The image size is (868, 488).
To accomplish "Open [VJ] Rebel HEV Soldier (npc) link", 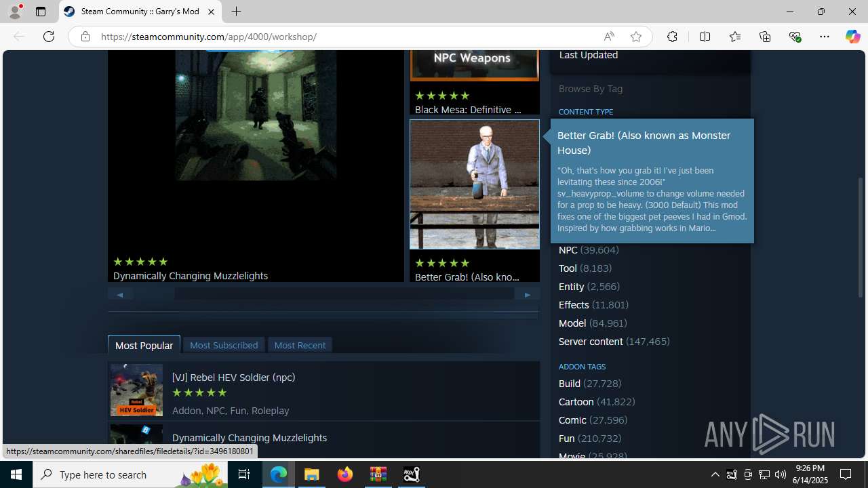I will click(x=233, y=377).
